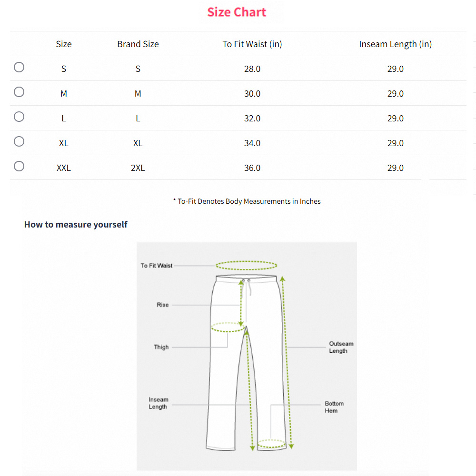The image size is (476, 476).
Task: Choose the L size radio button
Action: pos(19,117)
